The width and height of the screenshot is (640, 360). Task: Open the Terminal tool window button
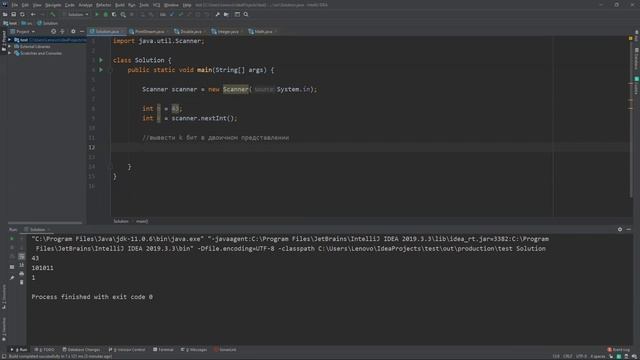click(x=163, y=350)
